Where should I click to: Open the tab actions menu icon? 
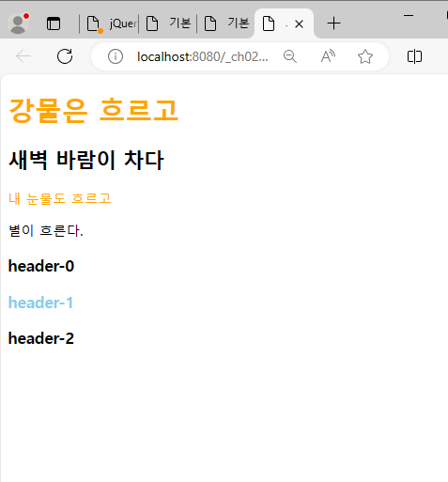tap(54, 23)
